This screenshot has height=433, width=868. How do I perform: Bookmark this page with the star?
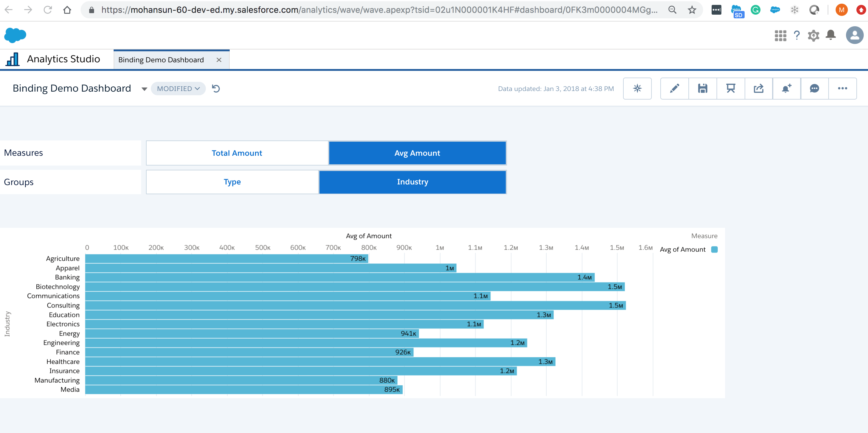[x=692, y=10]
